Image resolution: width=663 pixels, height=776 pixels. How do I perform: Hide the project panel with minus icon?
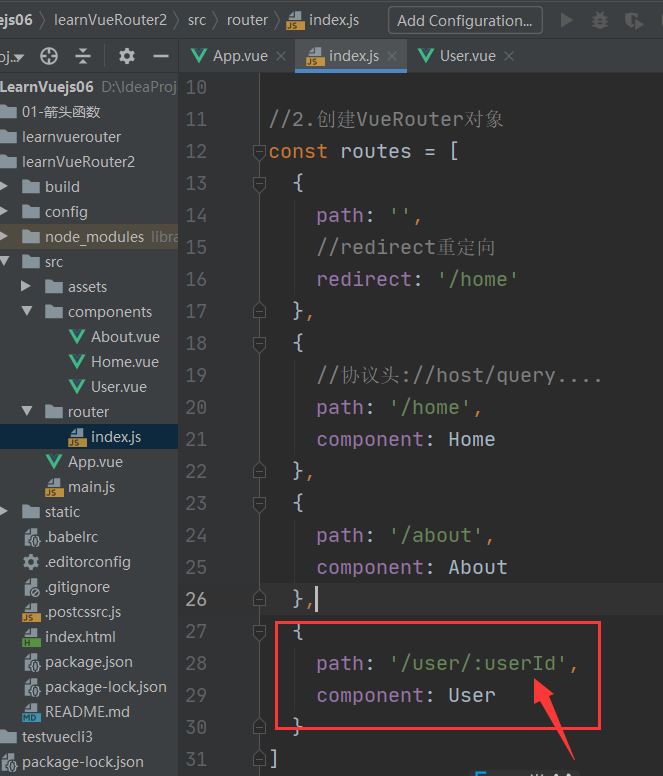coord(161,56)
